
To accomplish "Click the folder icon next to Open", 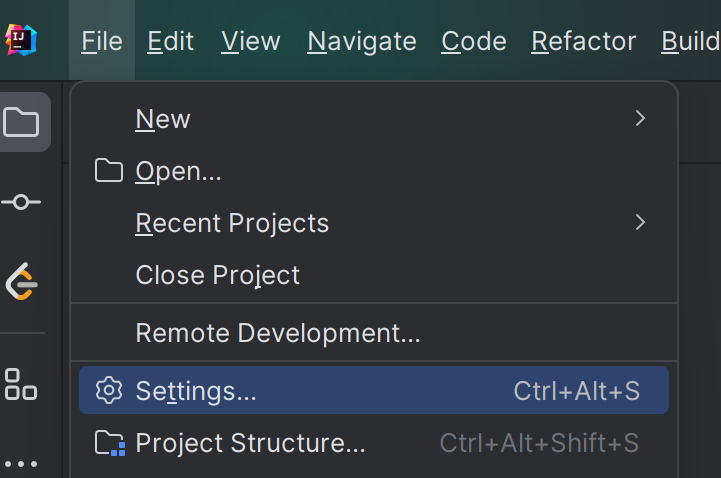I will pos(109,171).
